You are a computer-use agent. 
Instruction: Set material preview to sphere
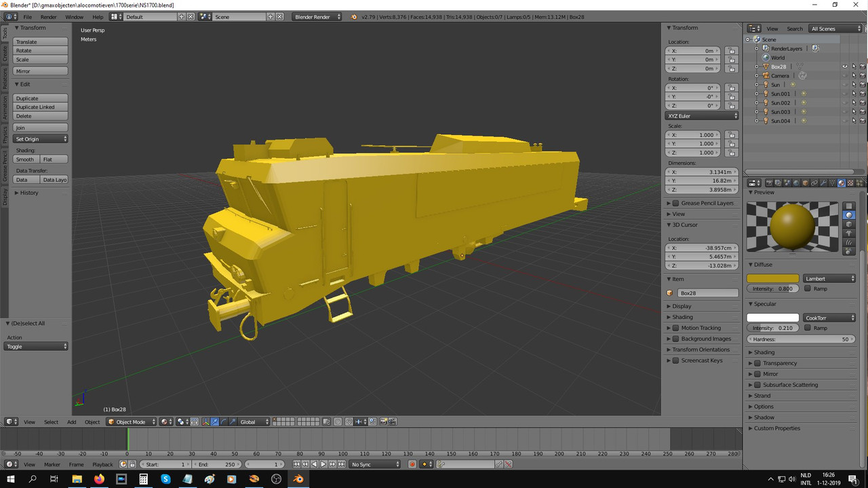point(848,215)
